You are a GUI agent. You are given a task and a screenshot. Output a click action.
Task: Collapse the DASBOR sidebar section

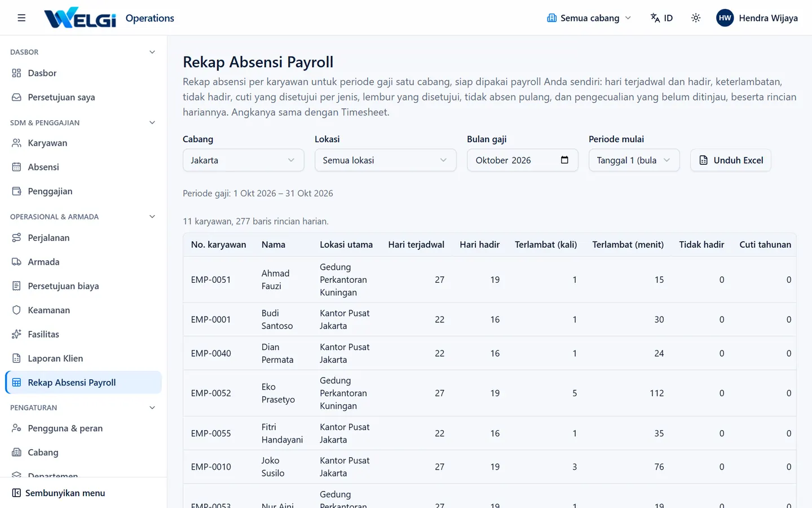click(x=152, y=52)
